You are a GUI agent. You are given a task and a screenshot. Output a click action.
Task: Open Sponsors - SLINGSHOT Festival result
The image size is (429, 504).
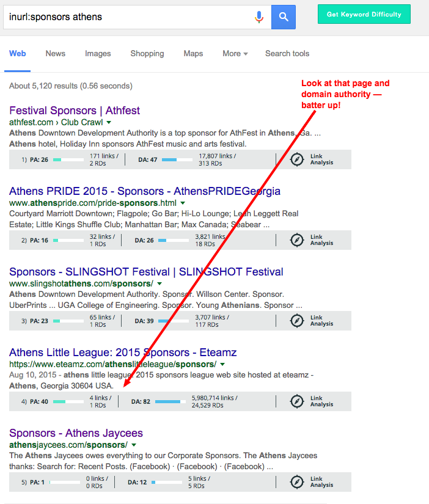146,272
